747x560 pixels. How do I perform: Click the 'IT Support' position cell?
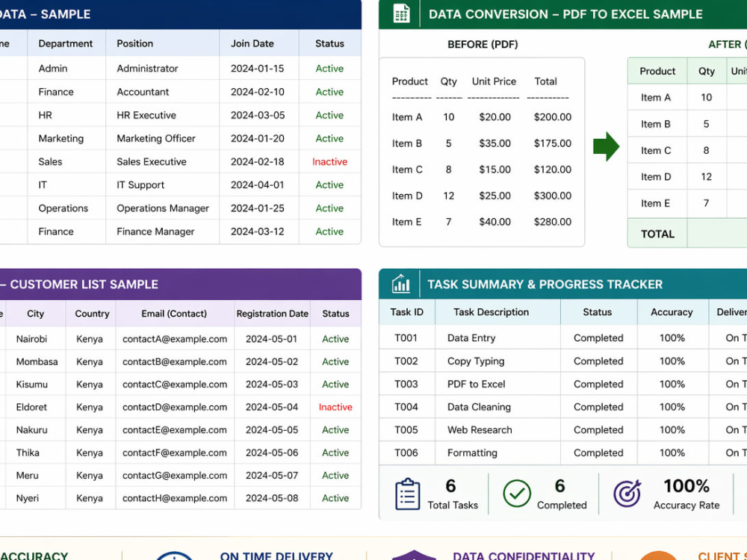[x=140, y=184]
